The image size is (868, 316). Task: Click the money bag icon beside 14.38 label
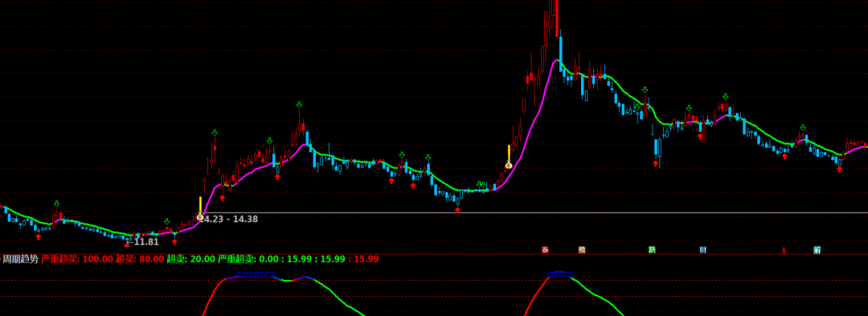click(x=200, y=217)
